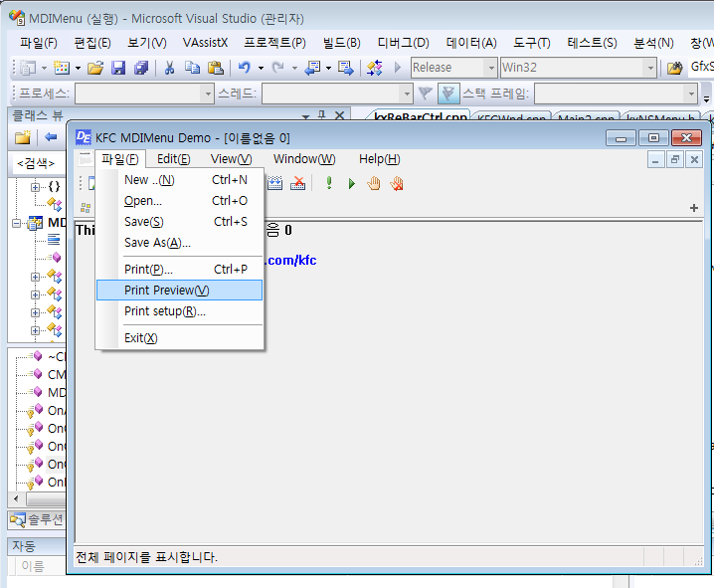Open the Edit(E) menu in demo window
The image size is (714, 588).
coord(173,159)
